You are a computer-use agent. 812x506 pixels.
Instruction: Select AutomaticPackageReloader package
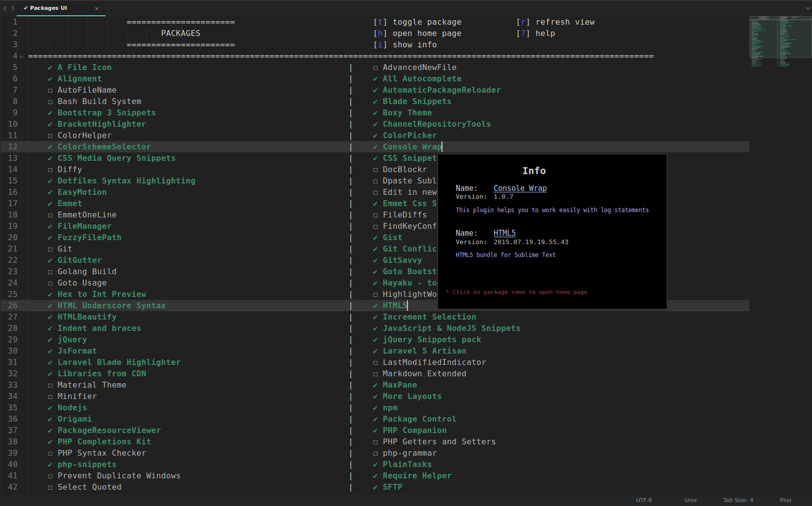441,90
